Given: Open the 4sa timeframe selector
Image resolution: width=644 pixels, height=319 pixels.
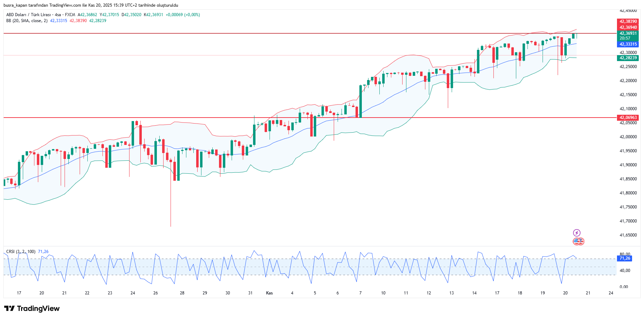Looking at the screenshot, I should click(x=57, y=15).
